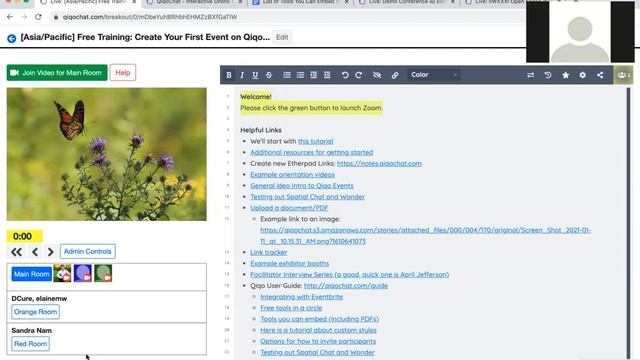Click the star saved-revision icon
640x360 pixels.
coord(565,75)
